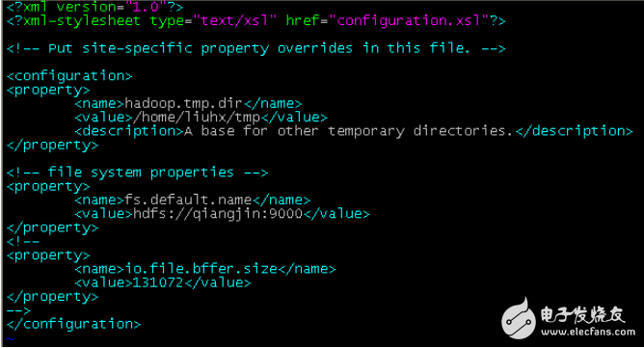
Task: Click the comment-closing --> line near bottom
Action: pos(18,310)
